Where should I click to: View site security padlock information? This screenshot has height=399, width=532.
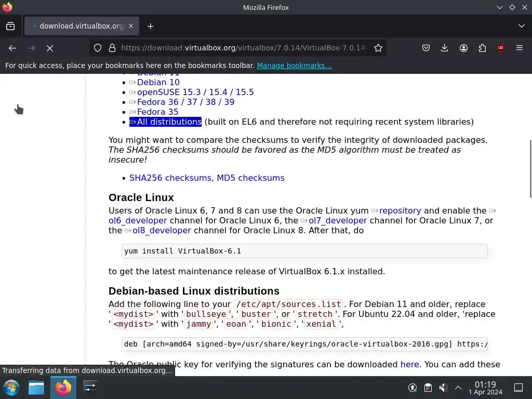pos(112,48)
